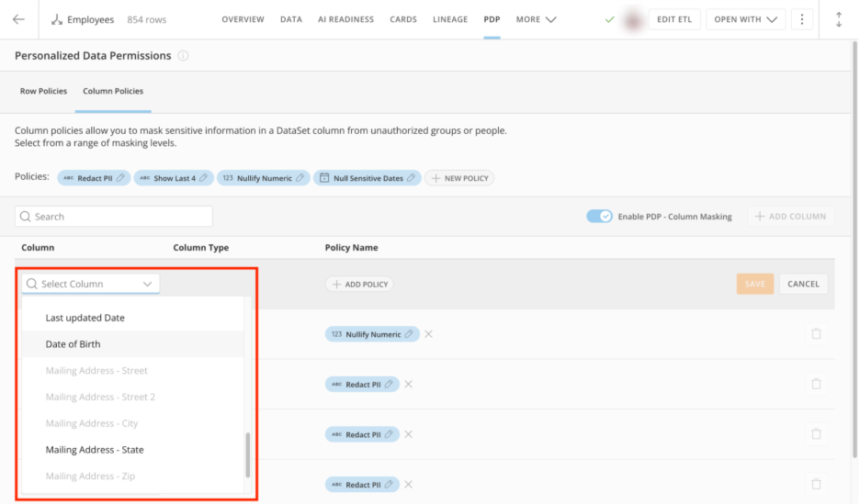Click the 854 rows count text
The image size is (860, 504).
(146, 19)
